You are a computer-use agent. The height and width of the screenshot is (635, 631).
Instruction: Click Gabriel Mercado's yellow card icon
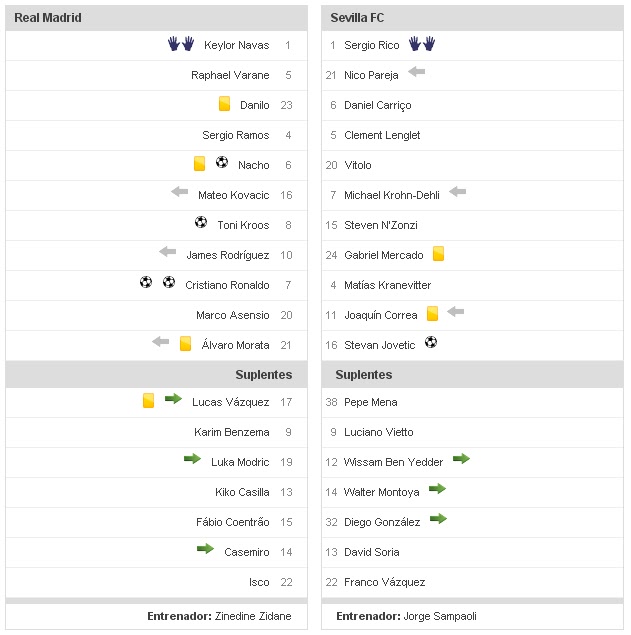pos(438,254)
